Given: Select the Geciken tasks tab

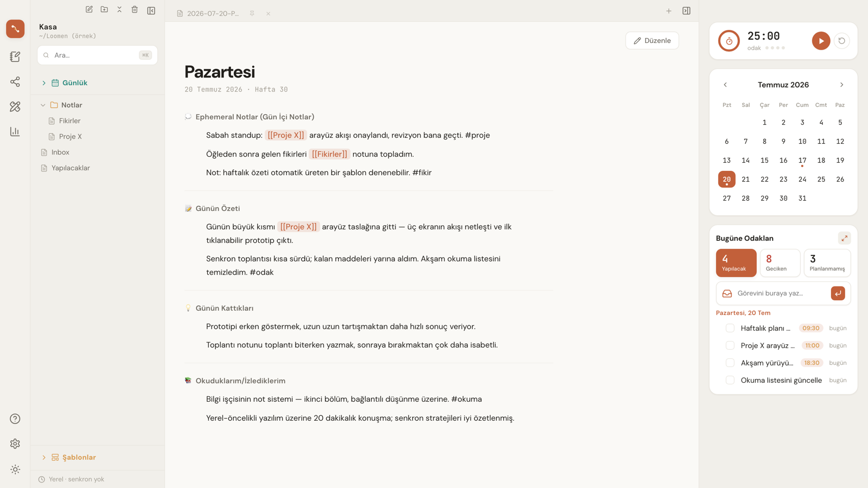Looking at the screenshot, I should 780,263.
